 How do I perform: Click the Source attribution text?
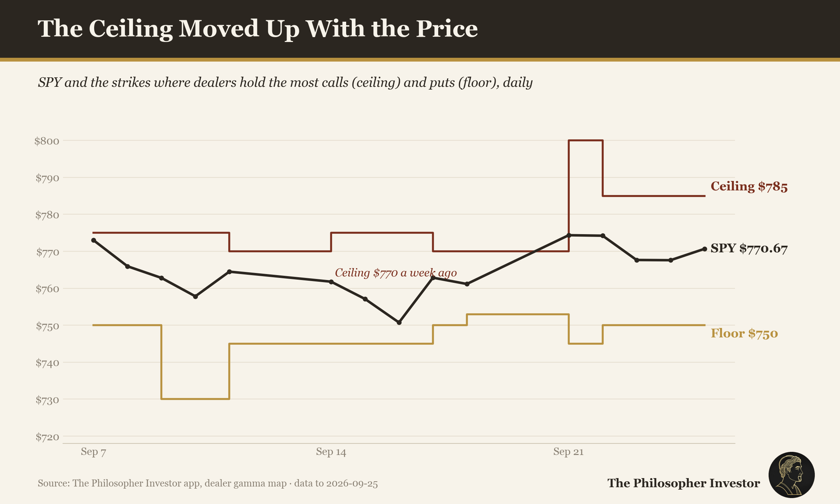click(x=208, y=483)
